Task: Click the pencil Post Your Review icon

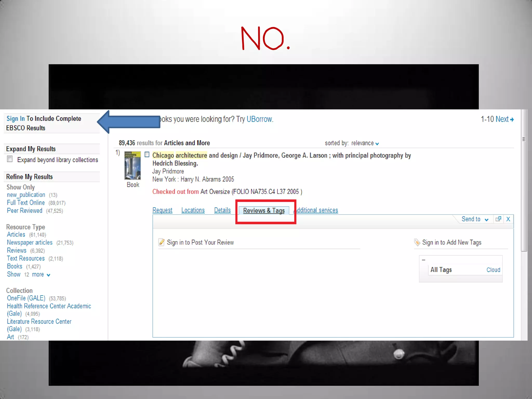Action: [x=161, y=242]
